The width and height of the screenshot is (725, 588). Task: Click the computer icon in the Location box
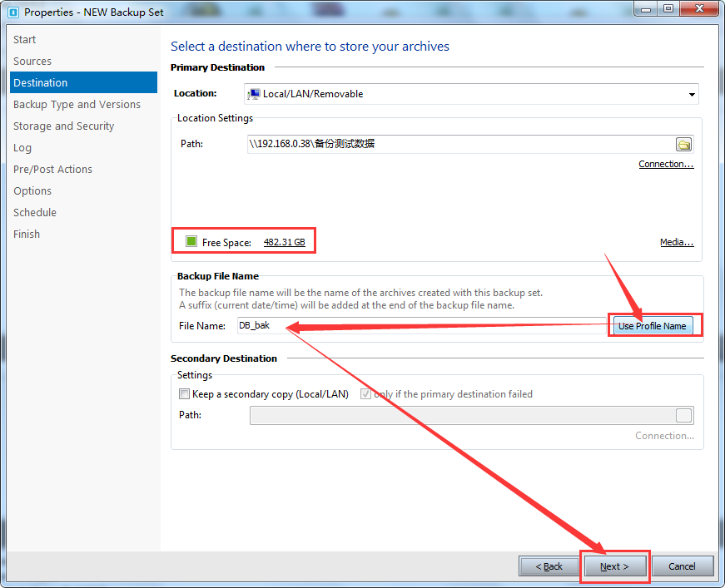point(254,94)
